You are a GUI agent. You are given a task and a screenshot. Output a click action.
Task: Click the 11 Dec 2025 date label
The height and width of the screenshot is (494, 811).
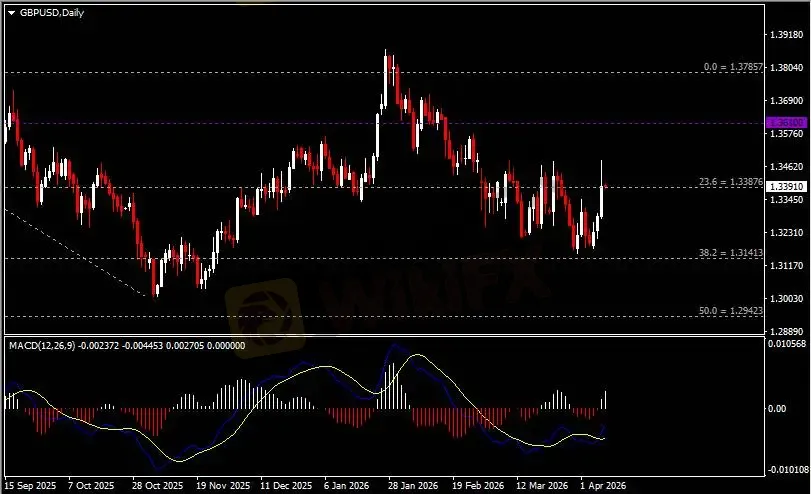(286, 486)
